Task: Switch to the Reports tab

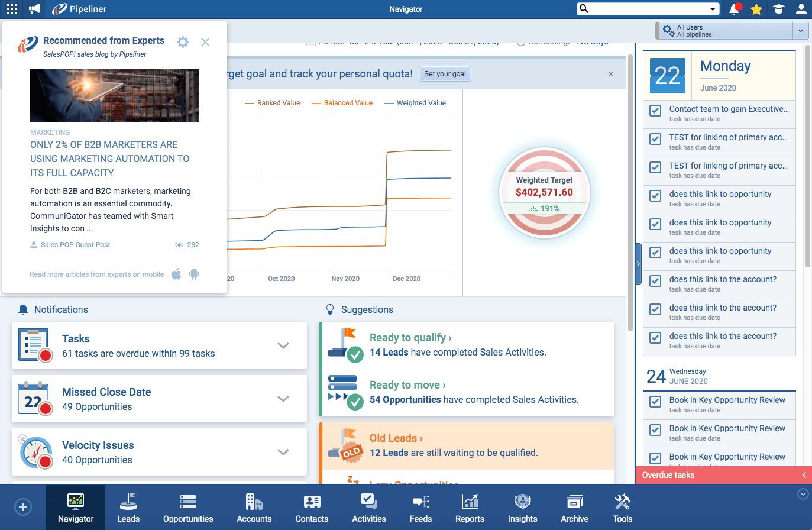Action: coord(470,508)
